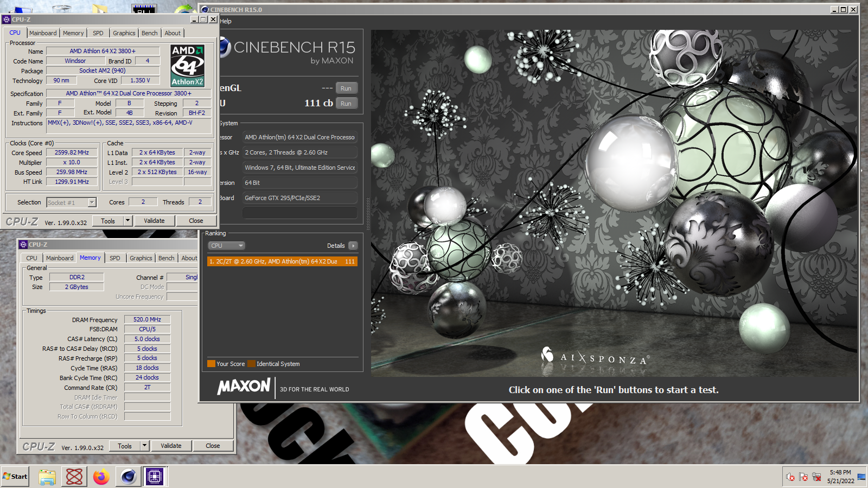Open Graphics tab in lower CPU-Z window
The width and height of the screenshot is (868, 488).
(141, 258)
